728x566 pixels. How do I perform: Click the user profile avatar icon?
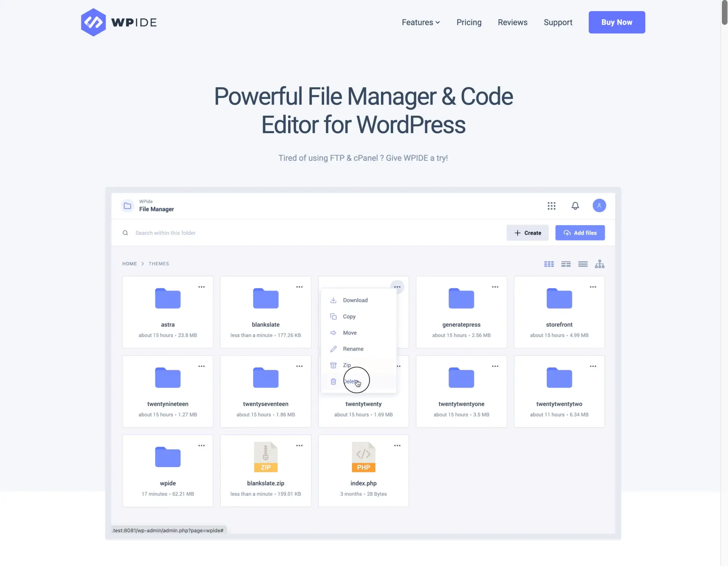click(599, 205)
